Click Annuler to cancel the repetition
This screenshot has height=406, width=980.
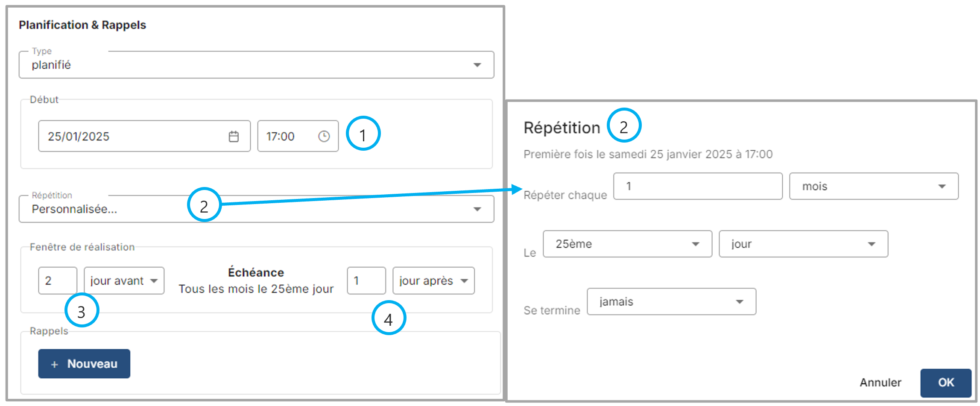(880, 383)
